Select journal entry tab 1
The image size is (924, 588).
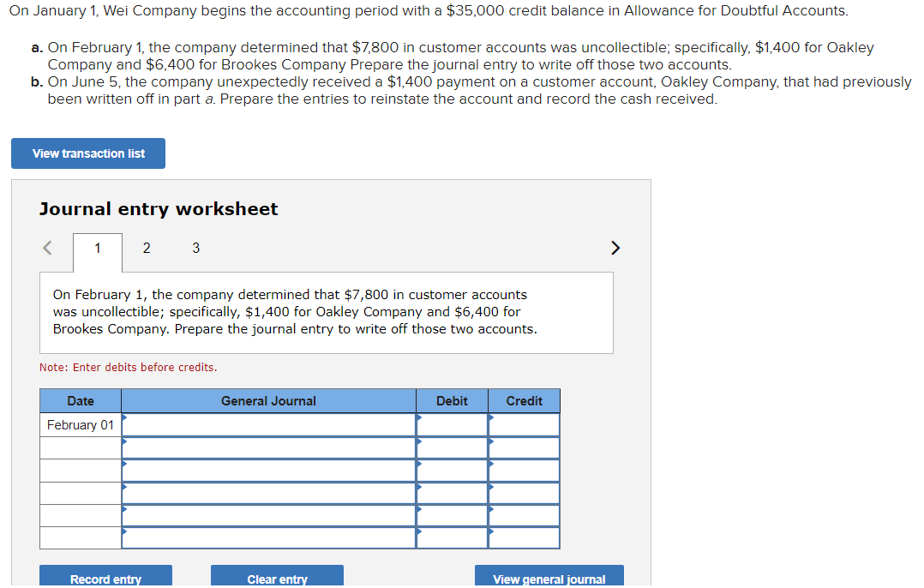96,248
